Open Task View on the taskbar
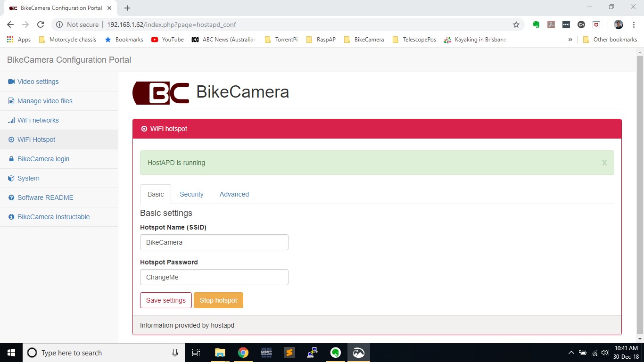This screenshot has width=644, height=362. [196, 353]
